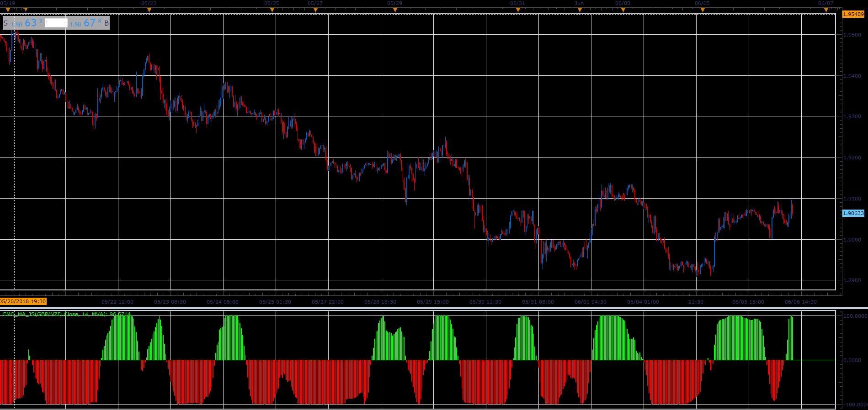Click the S sell button in the price widget
868x410 pixels.
(x=5, y=23)
